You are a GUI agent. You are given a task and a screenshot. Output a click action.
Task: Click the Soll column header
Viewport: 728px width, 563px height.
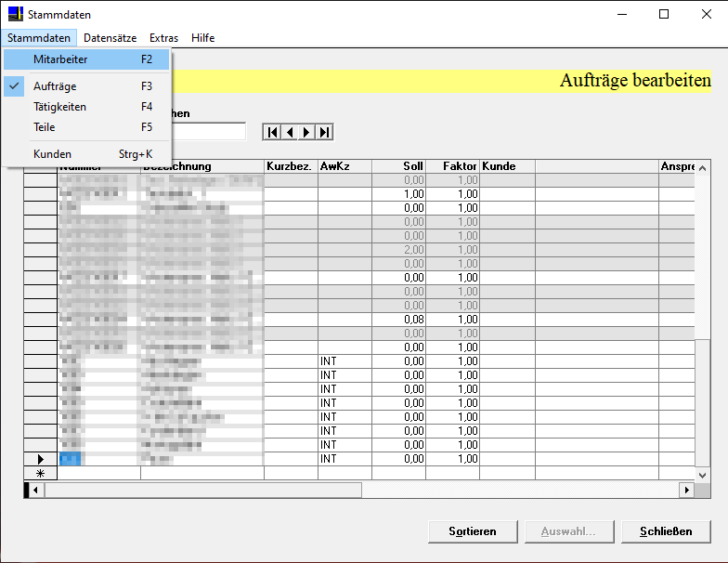click(x=399, y=166)
